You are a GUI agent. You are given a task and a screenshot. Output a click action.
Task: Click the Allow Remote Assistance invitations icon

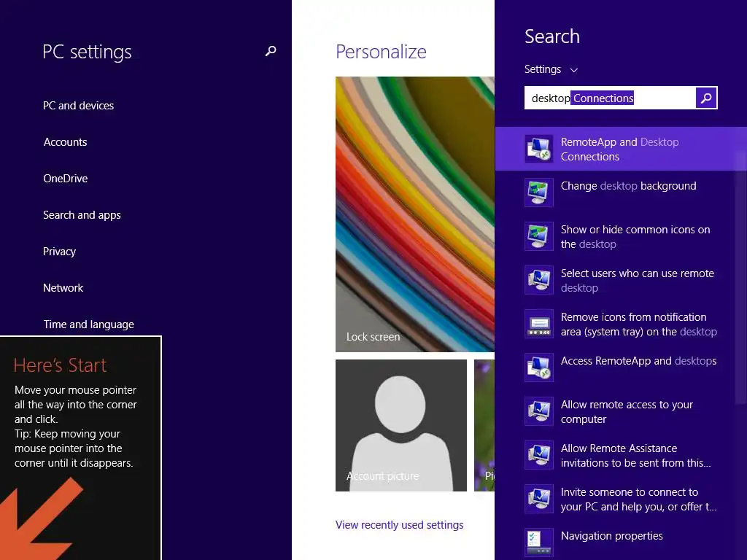tap(539, 455)
